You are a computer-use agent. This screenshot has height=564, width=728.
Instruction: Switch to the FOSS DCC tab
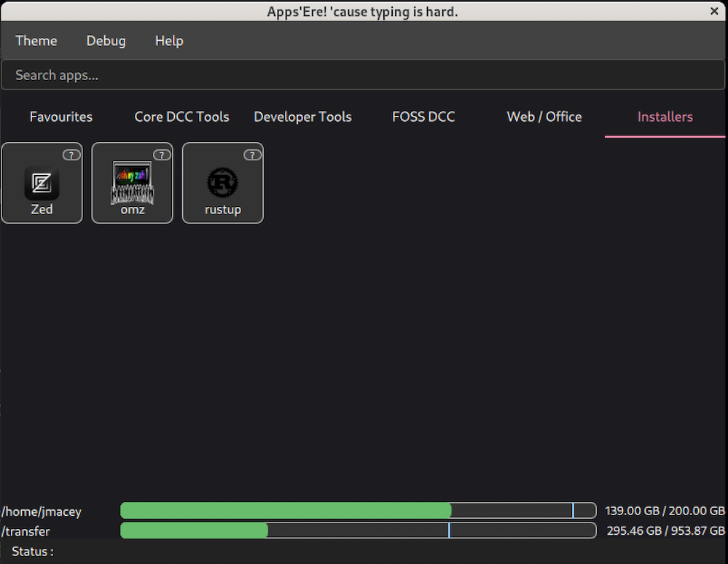[423, 117]
